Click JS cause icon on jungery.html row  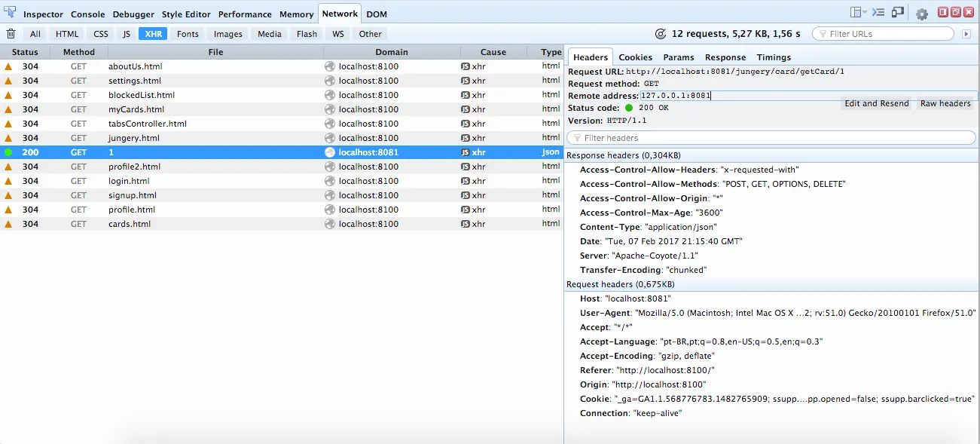tap(466, 138)
